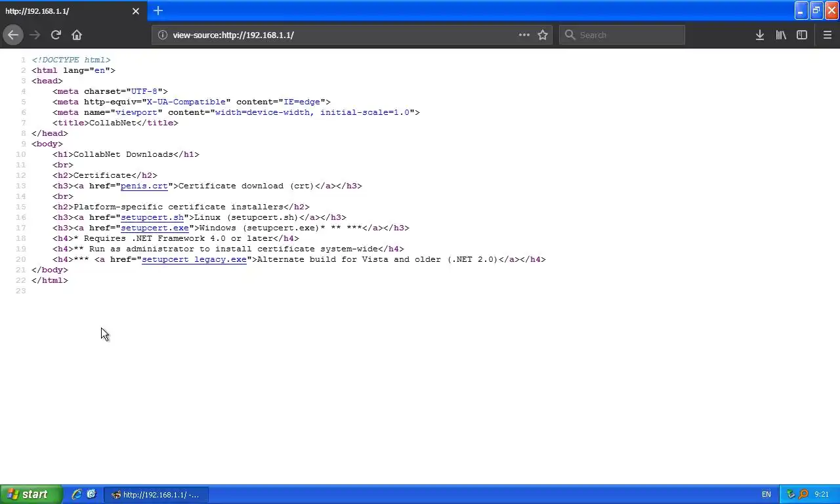Restore down the browser window
Viewport: 840px width, 504px height.
click(816, 10)
